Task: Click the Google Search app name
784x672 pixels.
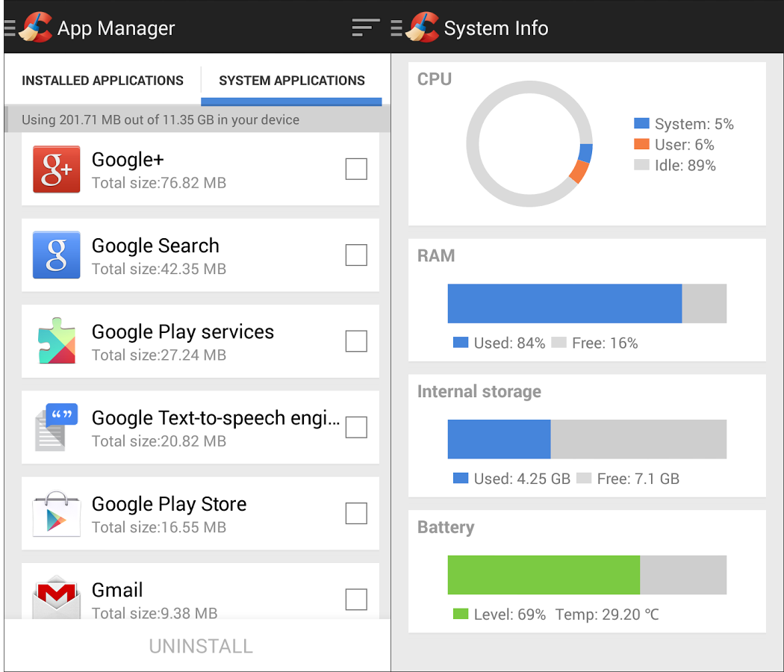Action: point(155,246)
